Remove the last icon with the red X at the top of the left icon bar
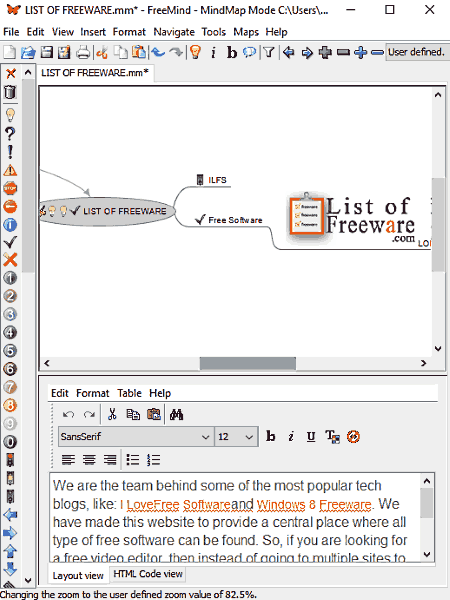450x600 pixels. [10, 73]
